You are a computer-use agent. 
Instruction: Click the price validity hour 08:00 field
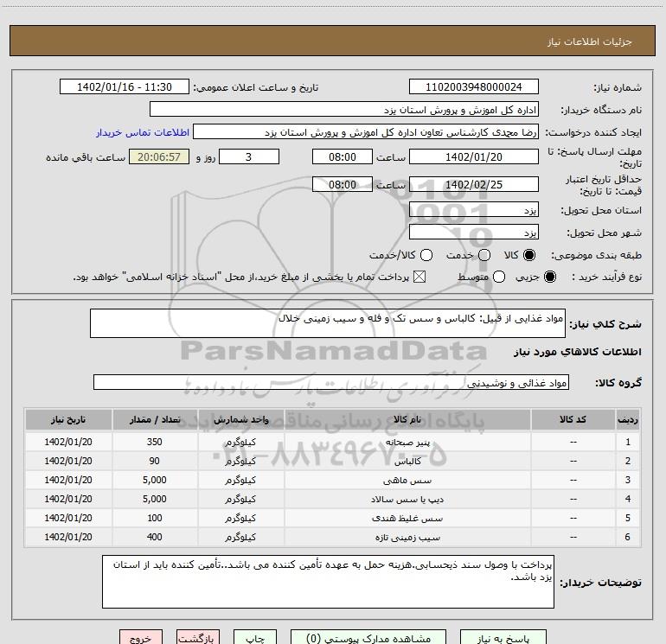point(343,184)
